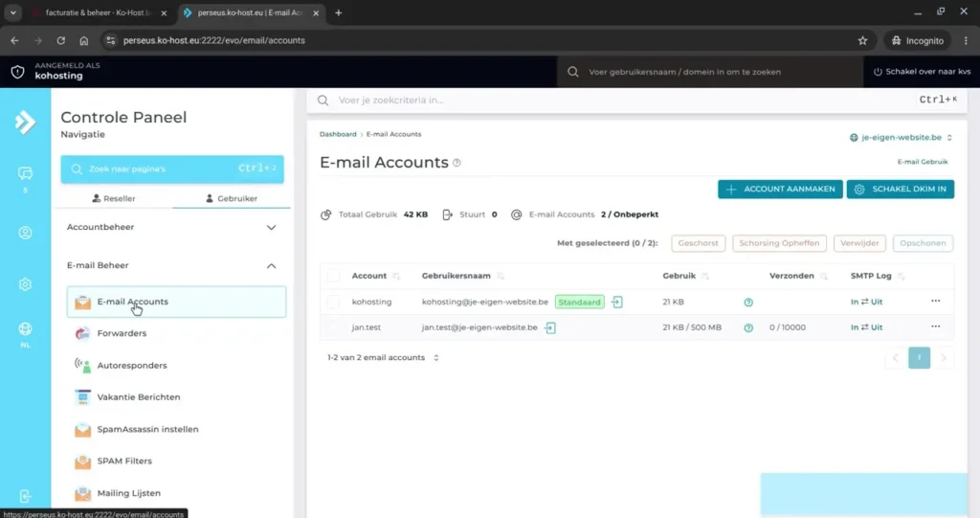This screenshot has width=980, height=518.
Task: Click usage info icon in jan.test row
Action: (748, 327)
